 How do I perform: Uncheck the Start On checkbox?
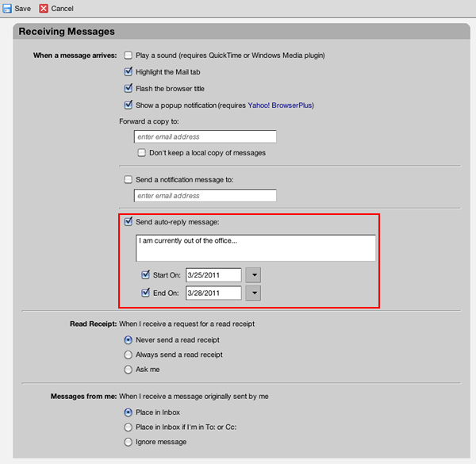[x=145, y=274]
